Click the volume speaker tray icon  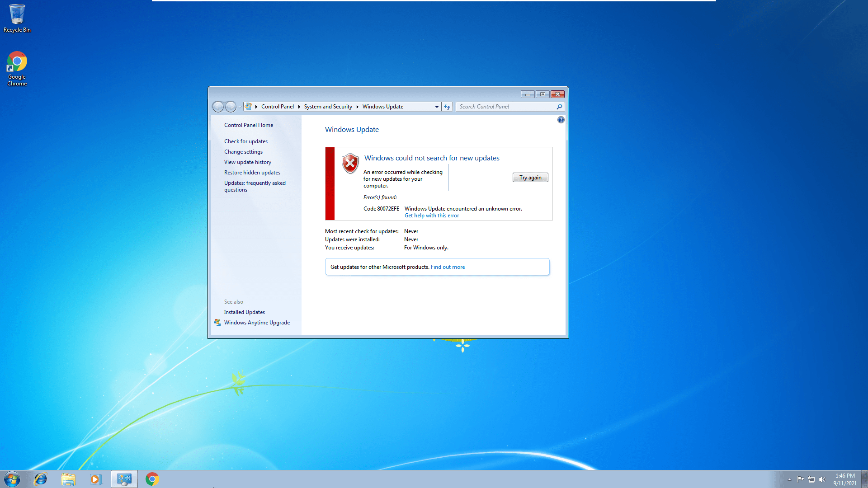[x=822, y=479]
